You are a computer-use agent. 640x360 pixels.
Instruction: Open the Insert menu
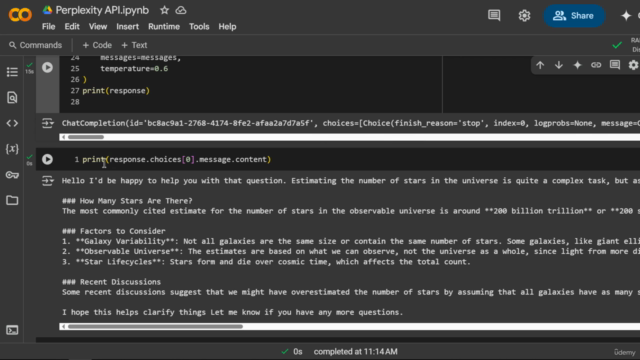click(127, 27)
